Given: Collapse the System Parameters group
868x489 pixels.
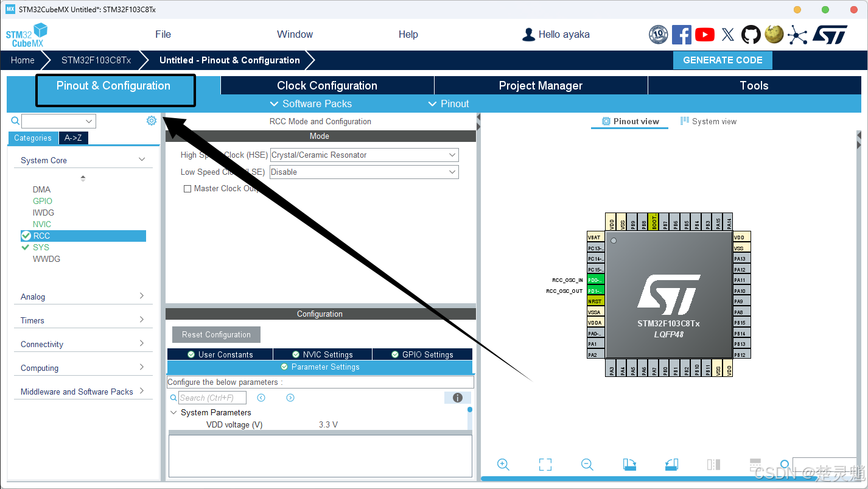Looking at the screenshot, I should click(173, 412).
